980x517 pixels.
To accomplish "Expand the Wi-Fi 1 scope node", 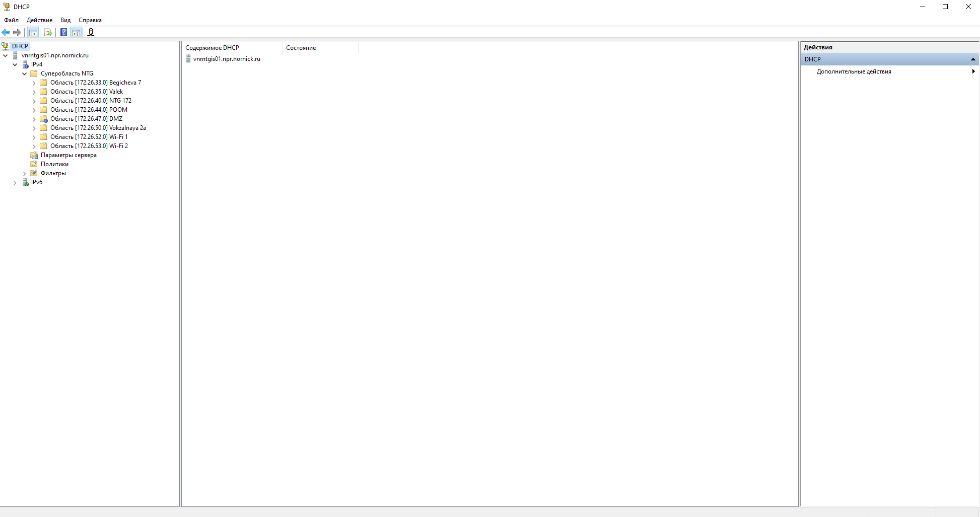I will pyautogui.click(x=34, y=137).
